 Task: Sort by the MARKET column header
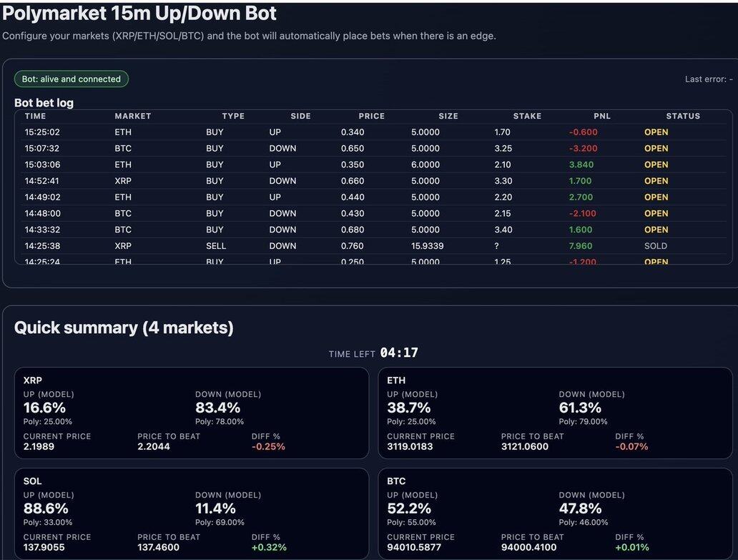click(132, 116)
